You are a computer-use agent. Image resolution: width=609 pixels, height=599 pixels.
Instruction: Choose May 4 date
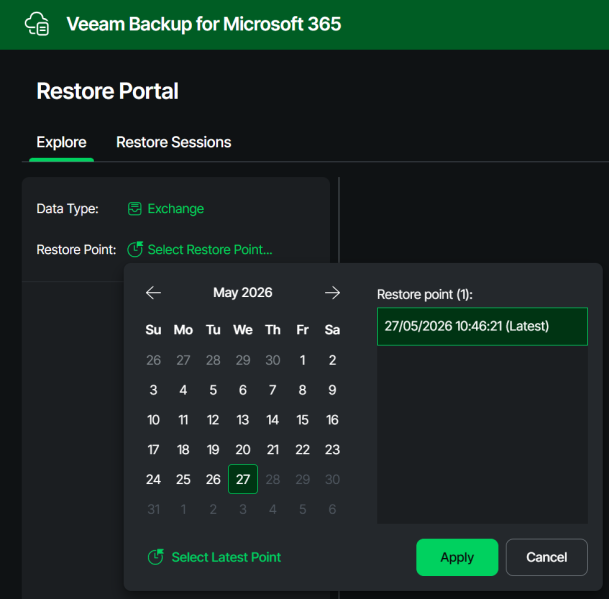tap(183, 390)
